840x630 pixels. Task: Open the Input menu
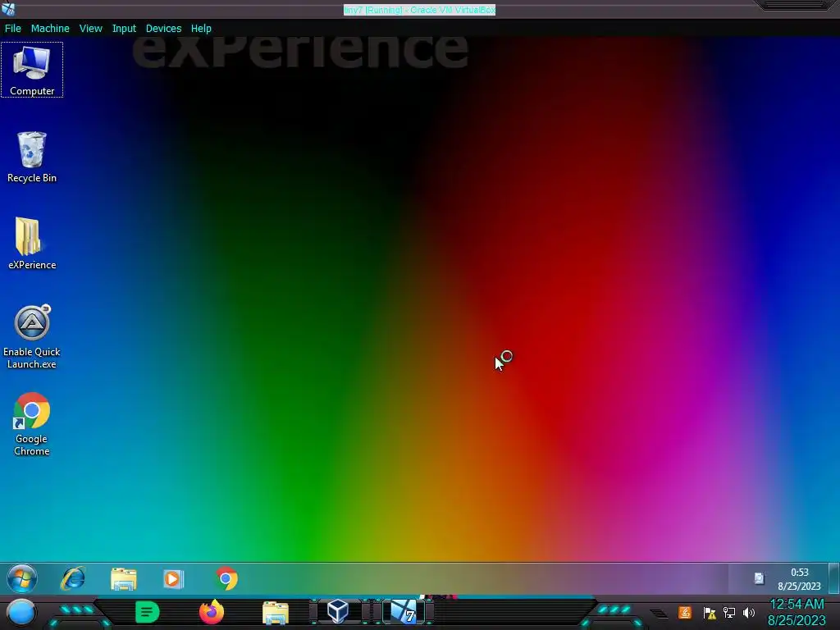click(124, 29)
